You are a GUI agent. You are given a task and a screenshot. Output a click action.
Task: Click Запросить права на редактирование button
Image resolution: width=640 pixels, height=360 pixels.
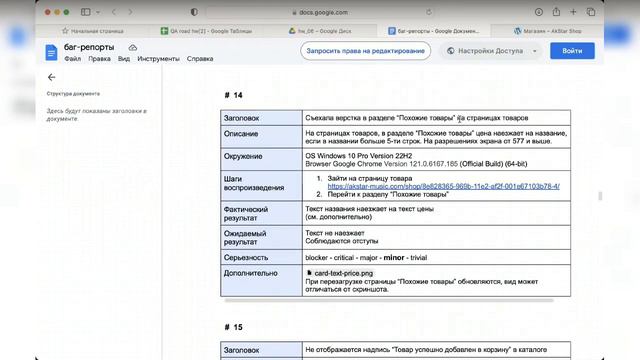coord(366,51)
